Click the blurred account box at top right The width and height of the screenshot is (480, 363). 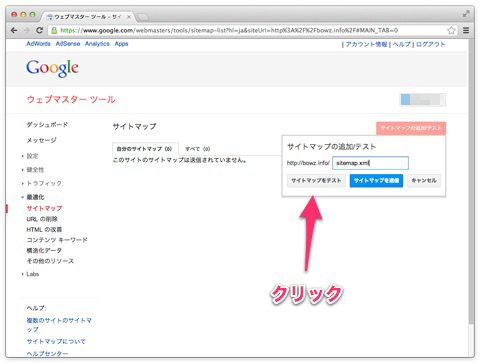(x=423, y=100)
